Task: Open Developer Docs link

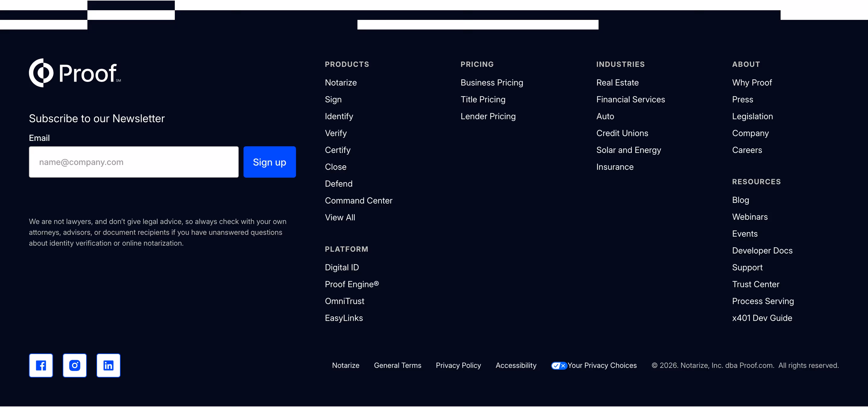Action: (x=762, y=250)
